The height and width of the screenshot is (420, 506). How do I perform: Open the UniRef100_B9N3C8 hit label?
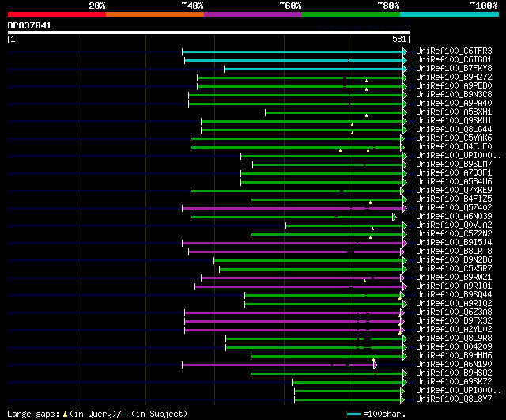pyautogui.click(x=454, y=95)
